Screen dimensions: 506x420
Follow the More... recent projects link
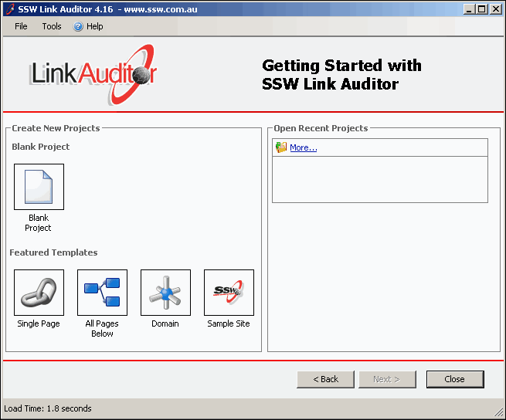point(303,147)
